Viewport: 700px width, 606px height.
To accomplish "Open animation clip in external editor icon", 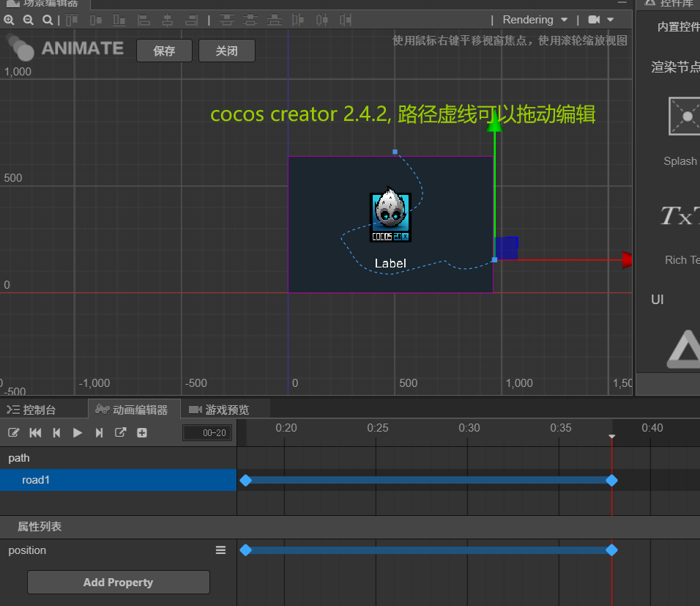I will (x=119, y=432).
